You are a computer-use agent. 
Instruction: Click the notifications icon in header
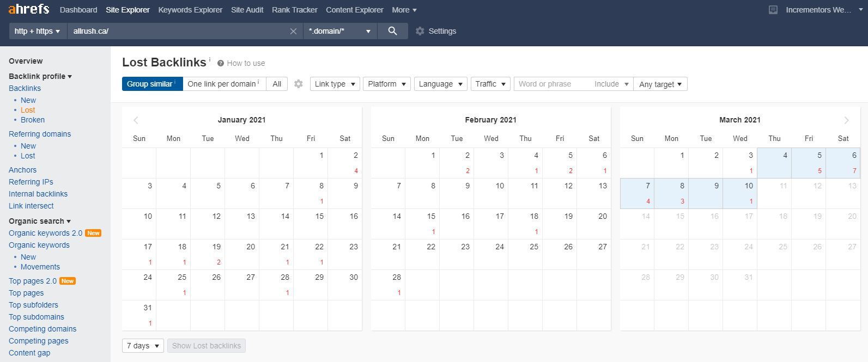pyautogui.click(x=773, y=10)
